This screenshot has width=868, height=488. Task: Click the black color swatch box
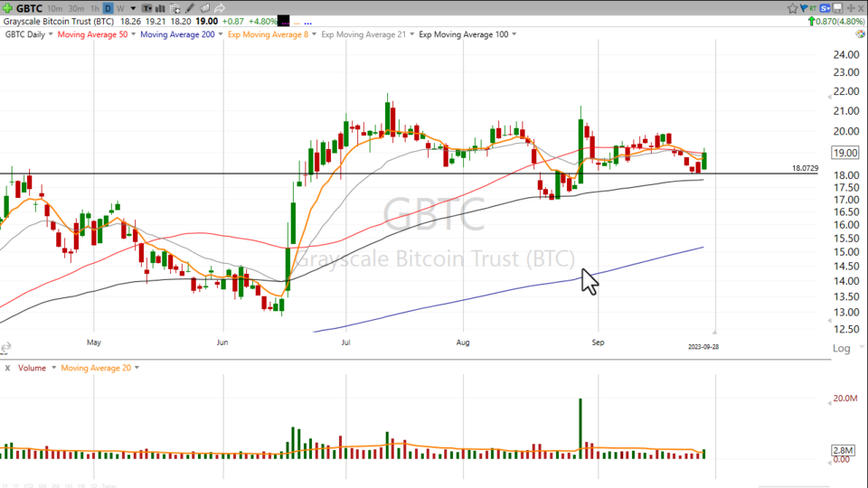tap(283, 22)
